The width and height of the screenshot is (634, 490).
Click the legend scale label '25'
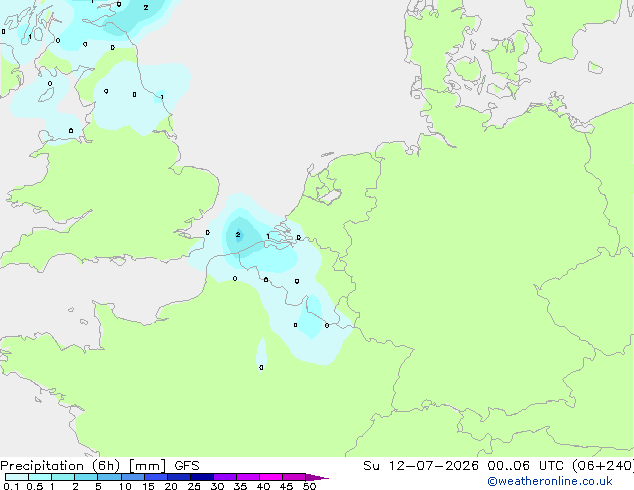(x=194, y=486)
